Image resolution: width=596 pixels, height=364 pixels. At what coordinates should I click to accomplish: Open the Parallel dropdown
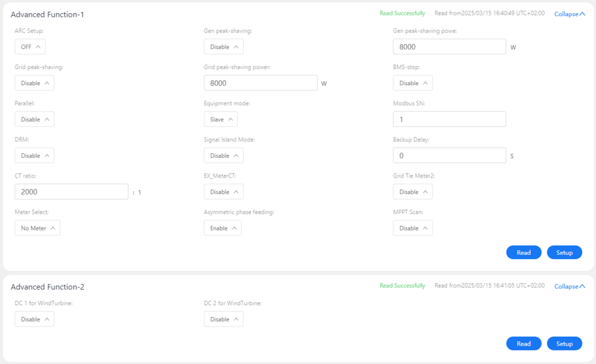pyautogui.click(x=34, y=120)
